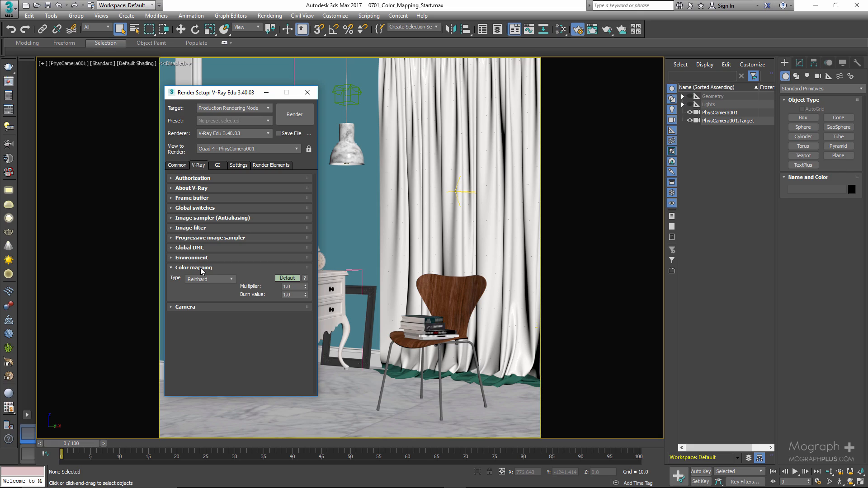Open the Rendering menu

click(x=269, y=15)
